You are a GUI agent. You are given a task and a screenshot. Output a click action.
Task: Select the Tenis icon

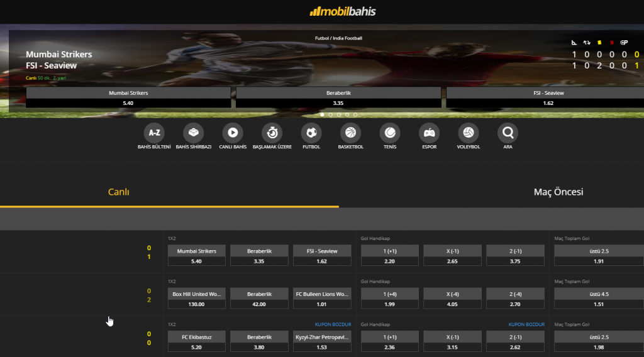pos(390,133)
